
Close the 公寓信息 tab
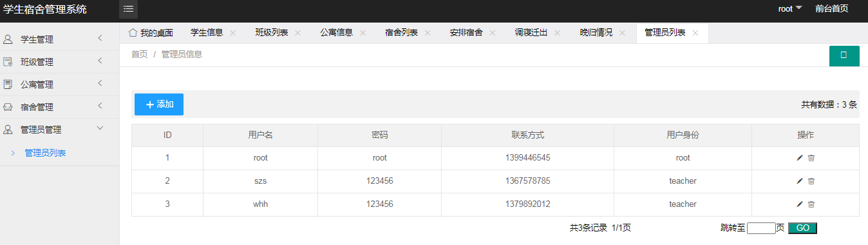363,33
